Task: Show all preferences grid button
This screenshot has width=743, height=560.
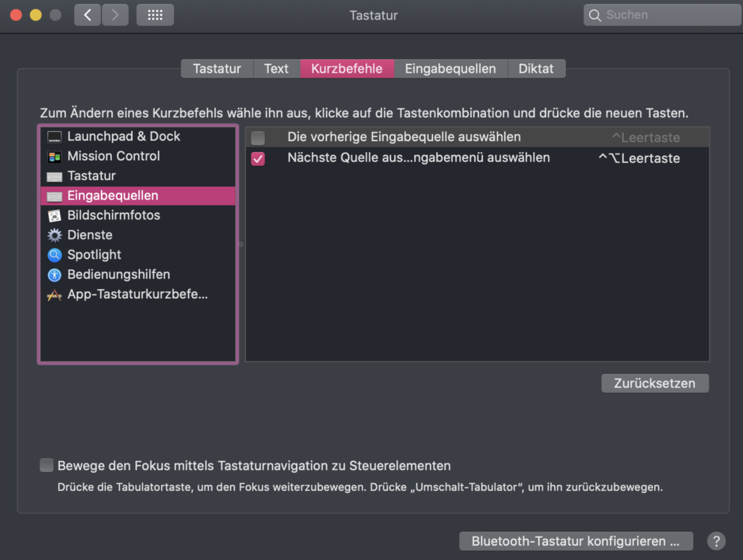Action: click(155, 15)
